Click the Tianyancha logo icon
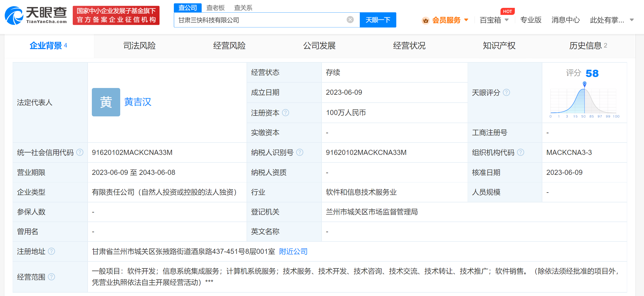This screenshot has height=296, width=644. (x=15, y=15)
